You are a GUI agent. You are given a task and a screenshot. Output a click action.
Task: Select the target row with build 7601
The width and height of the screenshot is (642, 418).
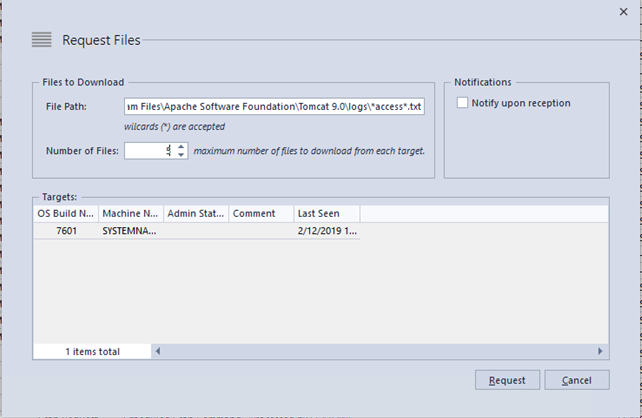pos(66,231)
